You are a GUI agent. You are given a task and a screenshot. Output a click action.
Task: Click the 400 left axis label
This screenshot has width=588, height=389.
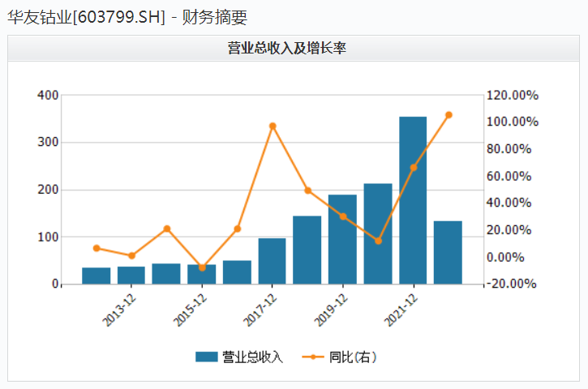coord(48,95)
